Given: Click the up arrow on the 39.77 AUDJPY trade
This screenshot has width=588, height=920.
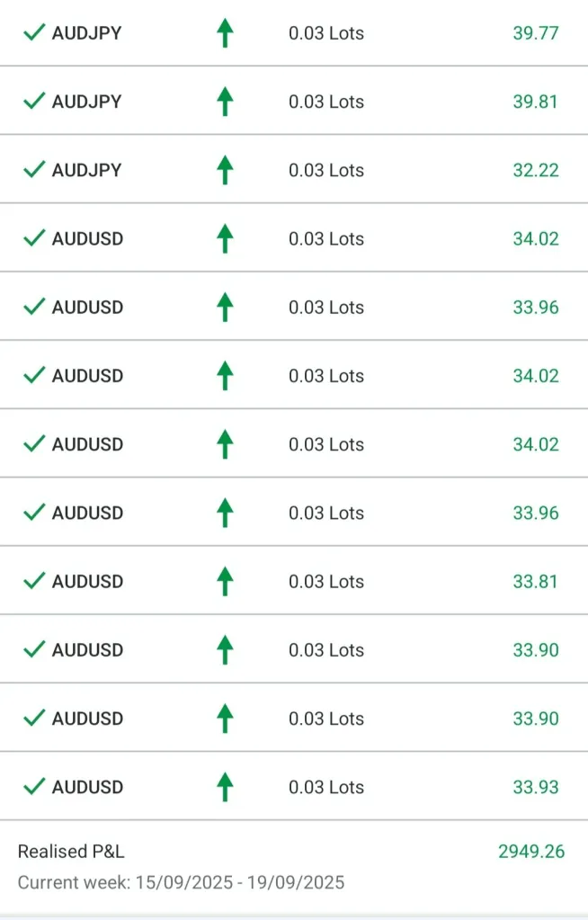Looking at the screenshot, I should (225, 33).
